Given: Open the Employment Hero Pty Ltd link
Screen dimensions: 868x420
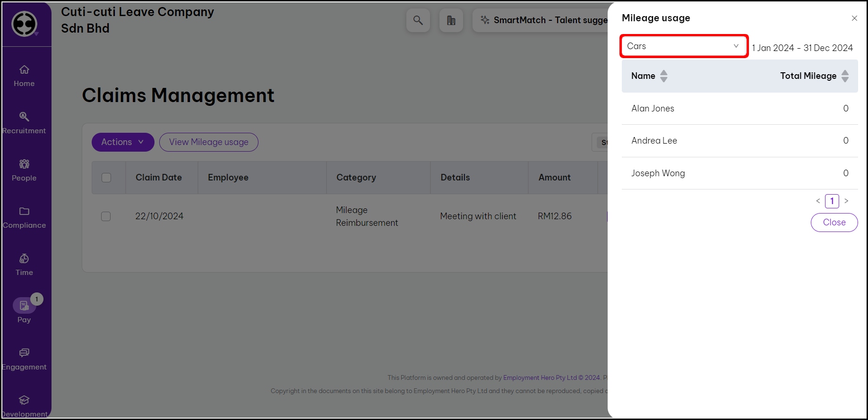Looking at the screenshot, I should click(x=540, y=378).
